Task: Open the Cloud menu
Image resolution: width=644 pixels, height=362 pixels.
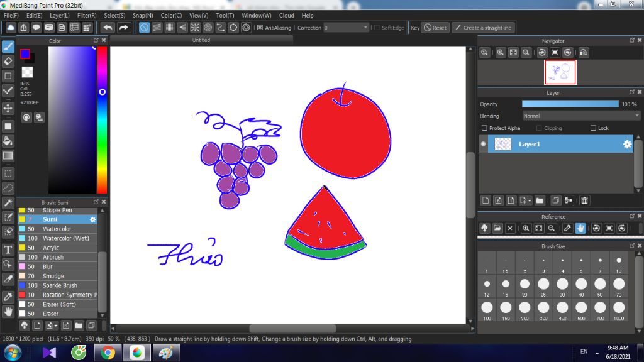Action: tap(286, 15)
